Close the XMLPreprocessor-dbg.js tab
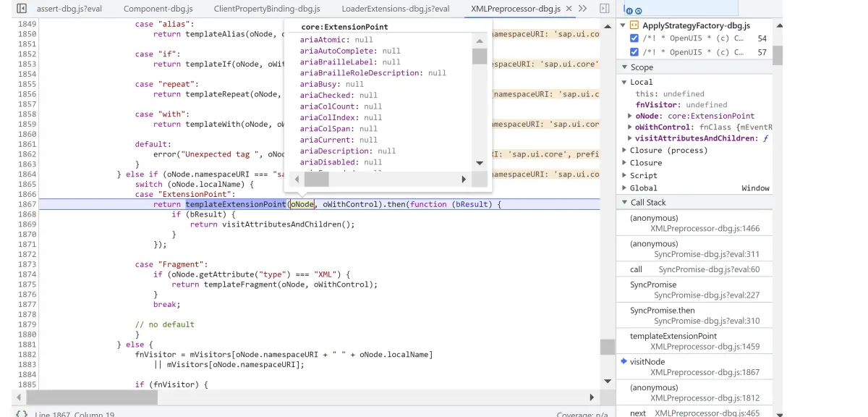The image size is (868, 417). (569, 9)
